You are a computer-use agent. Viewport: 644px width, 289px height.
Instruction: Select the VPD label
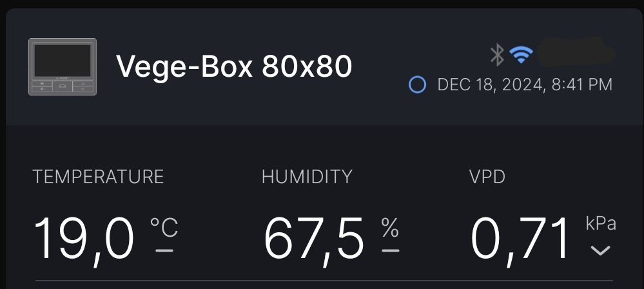point(487,176)
